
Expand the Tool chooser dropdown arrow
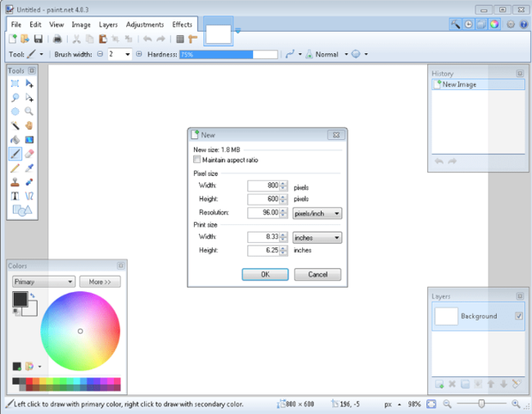(41, 54)
